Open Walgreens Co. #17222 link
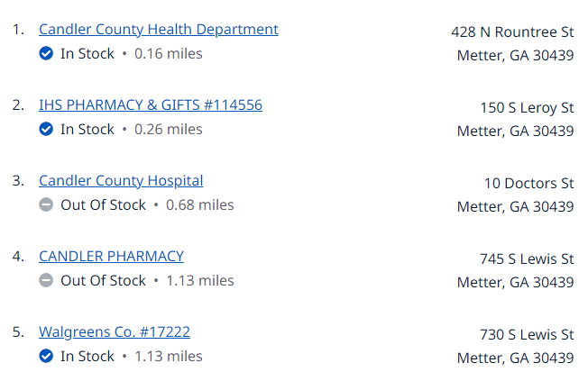Image resolution: width=588 pixels, height=390 pixels. pos(115,332)
